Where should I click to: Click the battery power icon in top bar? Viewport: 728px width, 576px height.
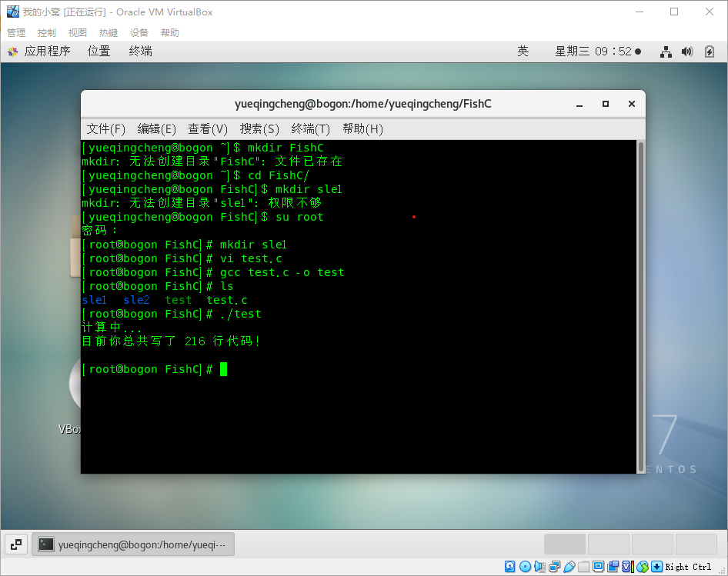[710, 52]
